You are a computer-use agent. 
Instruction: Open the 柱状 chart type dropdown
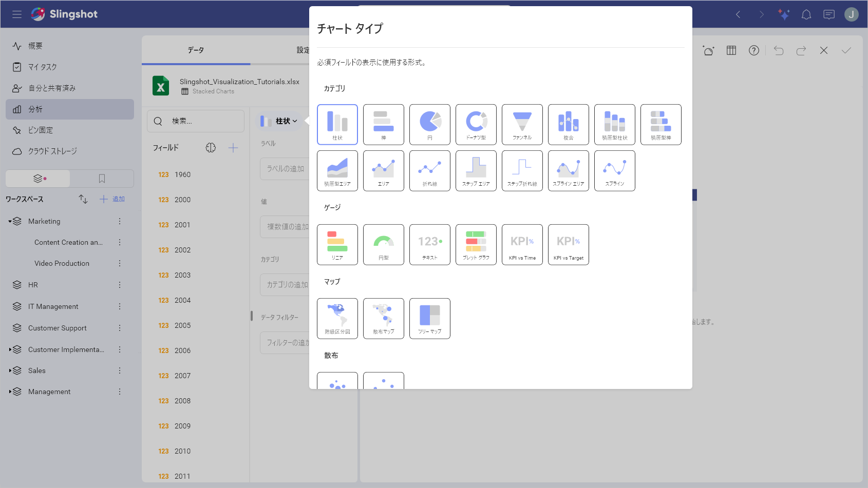click(x=279, y=121)
